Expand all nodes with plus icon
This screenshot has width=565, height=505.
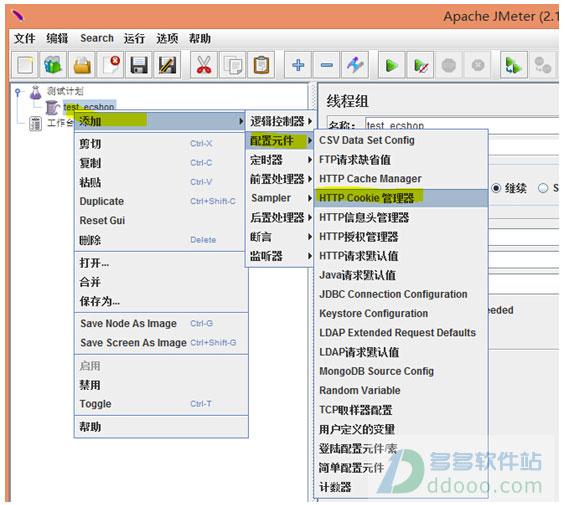click(x=298, y=65)
